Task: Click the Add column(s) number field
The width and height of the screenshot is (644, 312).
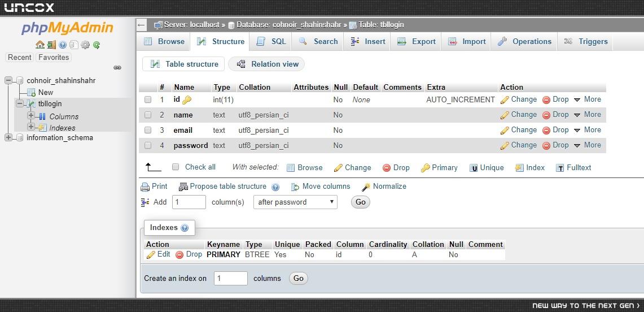Action: 189,202
